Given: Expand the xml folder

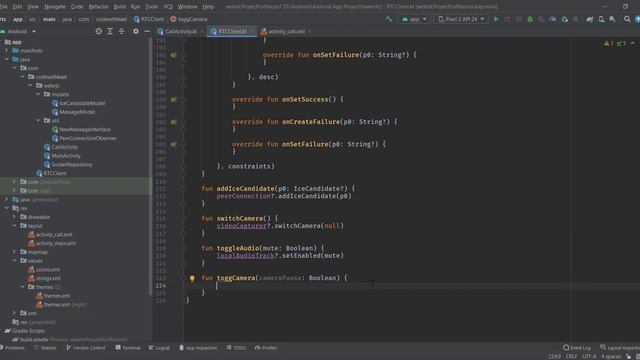Looking at the screenshot, I should 14,313.
